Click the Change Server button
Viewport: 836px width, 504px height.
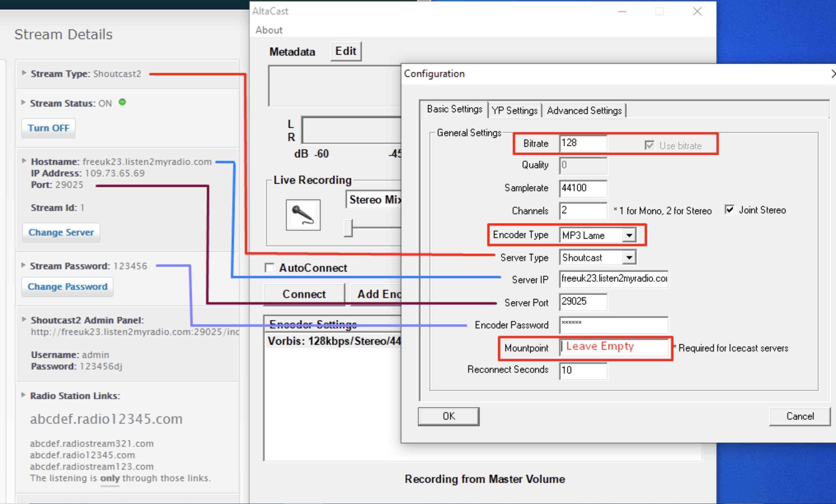(61, 232)
